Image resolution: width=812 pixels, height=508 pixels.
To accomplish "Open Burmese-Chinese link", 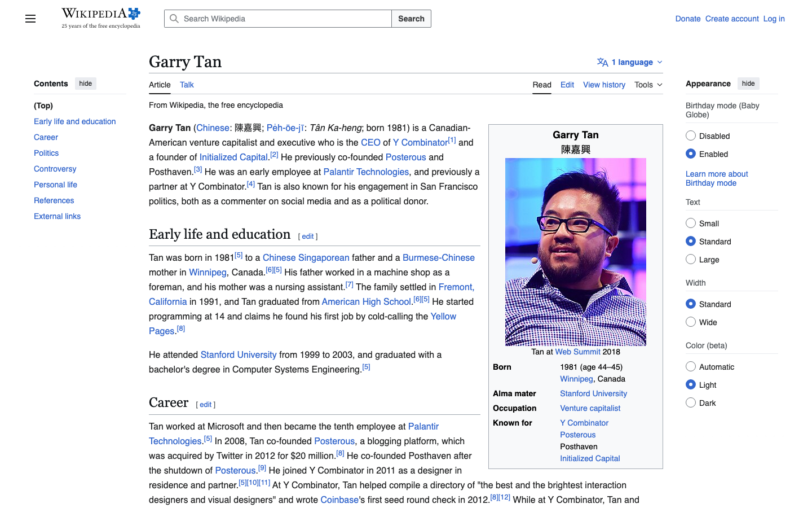I will 439,257.
